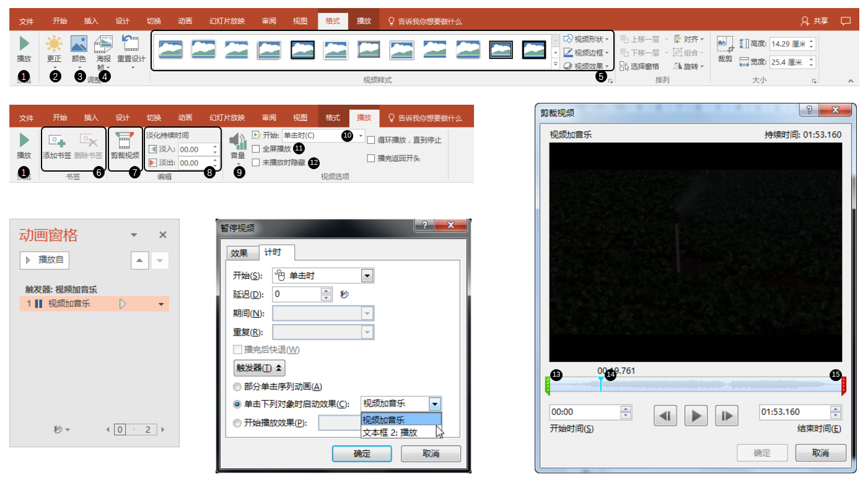Open the 音量 volume control
The width and height of the screenshot is (868, 482).
coord(238,149)
